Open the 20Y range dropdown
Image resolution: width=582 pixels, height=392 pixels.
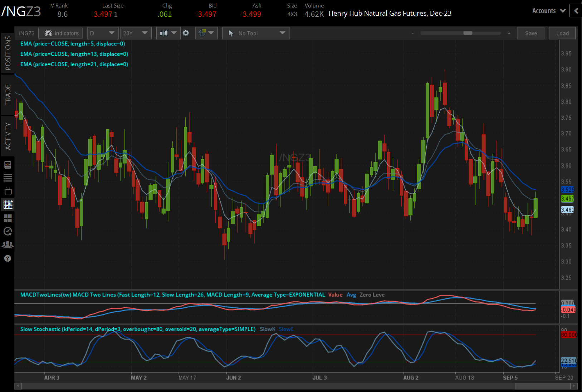(136, 33)
